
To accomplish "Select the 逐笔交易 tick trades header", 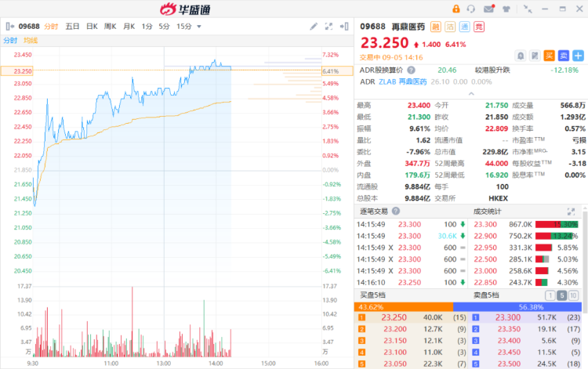I will pos(374,212).
